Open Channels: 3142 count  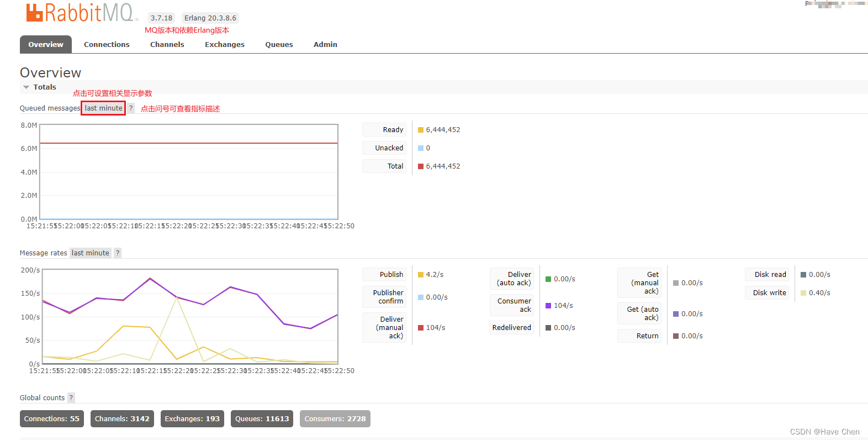(122, 418)
